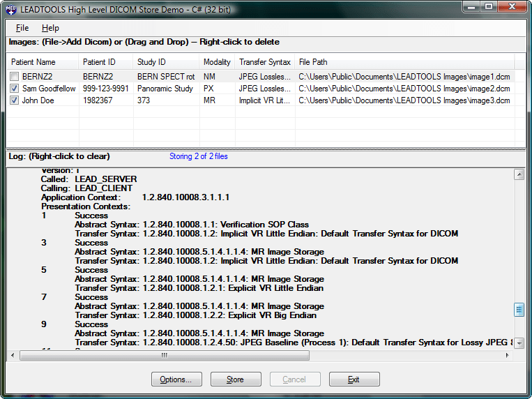Check the BERNZ2 patient checkbox
The image size is (532, 399).
[x=15, y=77]
